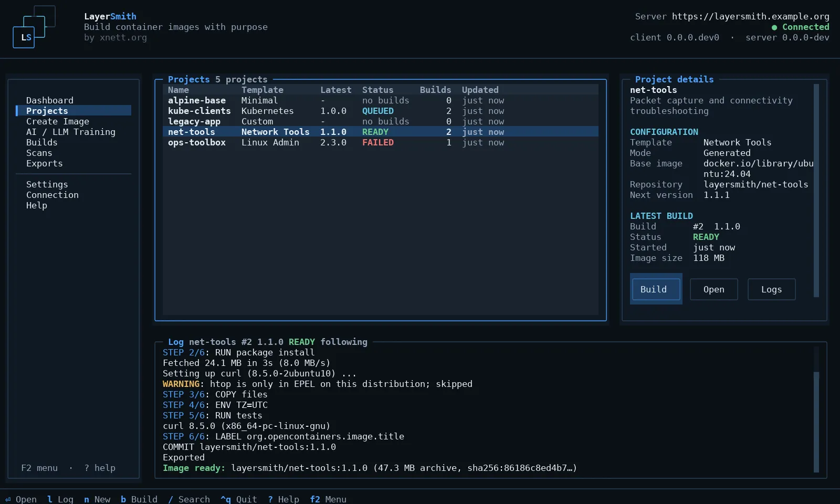
Task: Click the Template column header
Action: click(x=262, y=90)
